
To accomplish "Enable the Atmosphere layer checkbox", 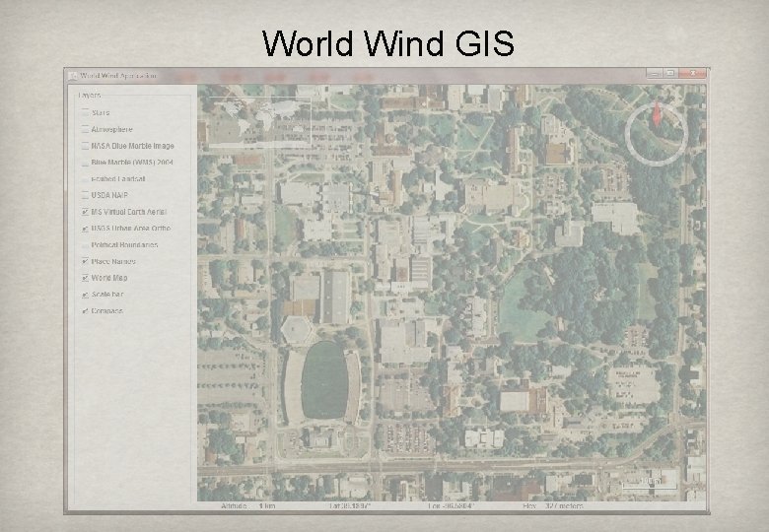I will click(86, 129).
